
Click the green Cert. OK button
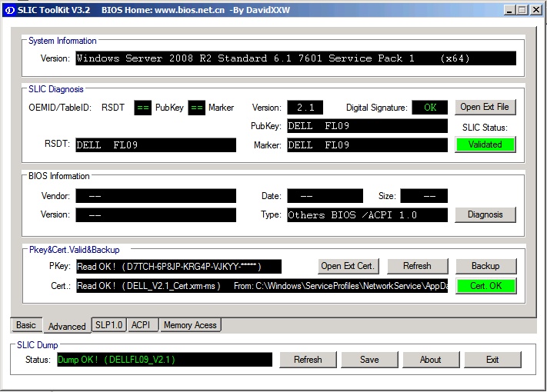coord(485,286)
